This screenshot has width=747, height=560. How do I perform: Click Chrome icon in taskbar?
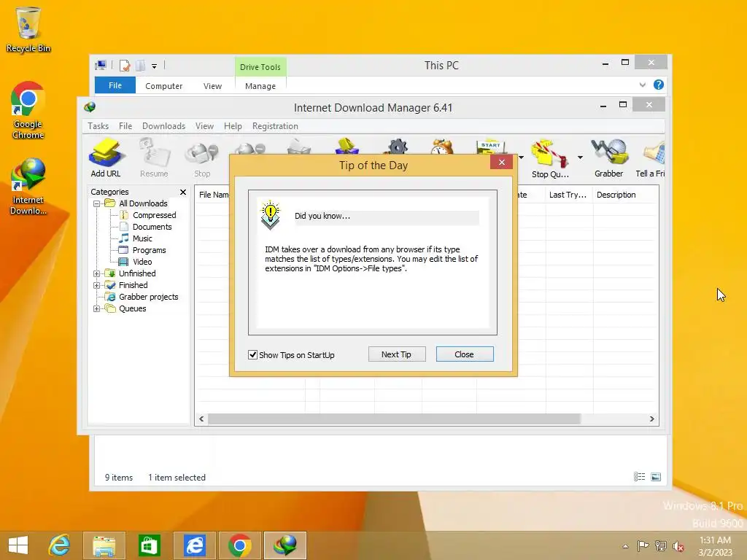239,545
